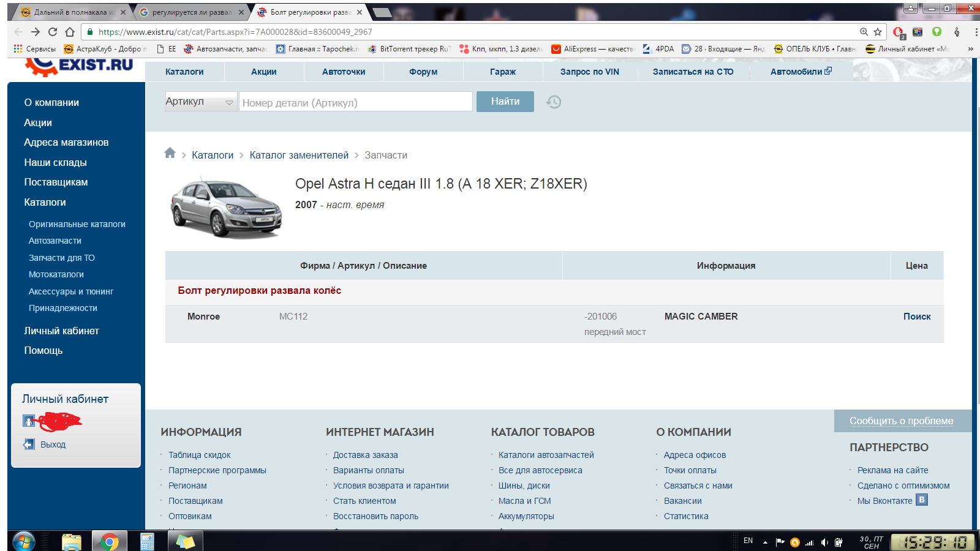Click EN language indicator in tray
This screenshot has height=551, width=980.
pyautogui.click(x=748, y=541)
